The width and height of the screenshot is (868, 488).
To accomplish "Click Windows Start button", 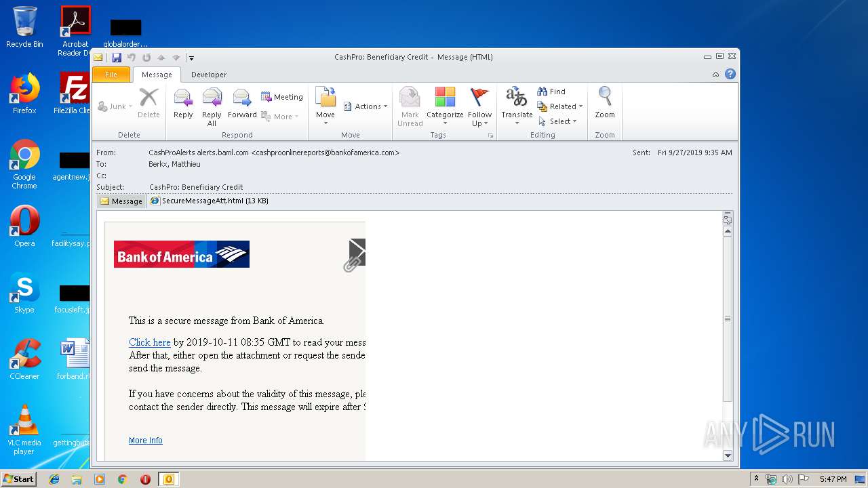I will tap(19, 479).
